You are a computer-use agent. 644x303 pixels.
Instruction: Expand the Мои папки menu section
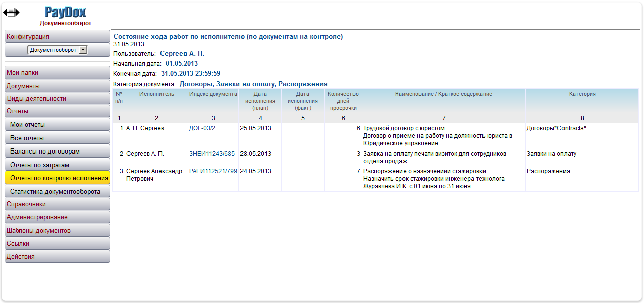pos(57,73)
